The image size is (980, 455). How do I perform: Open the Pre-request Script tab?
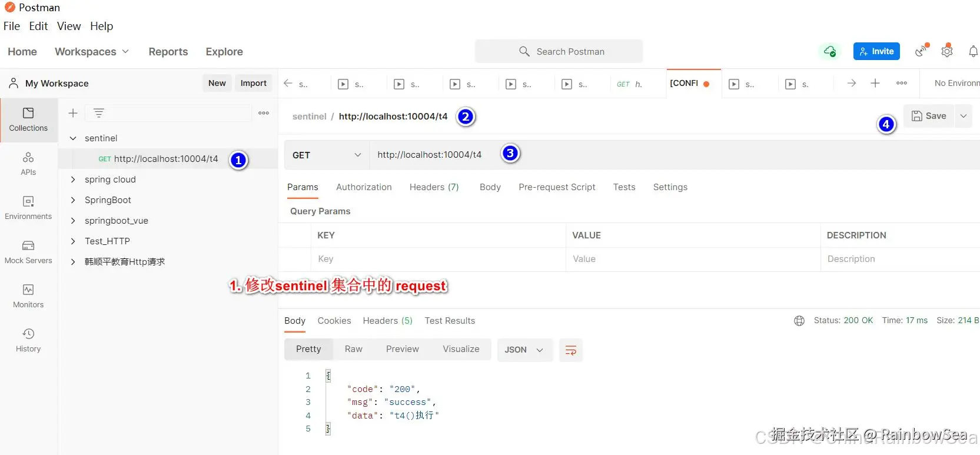pyautogui.click(x=557, y=187)
